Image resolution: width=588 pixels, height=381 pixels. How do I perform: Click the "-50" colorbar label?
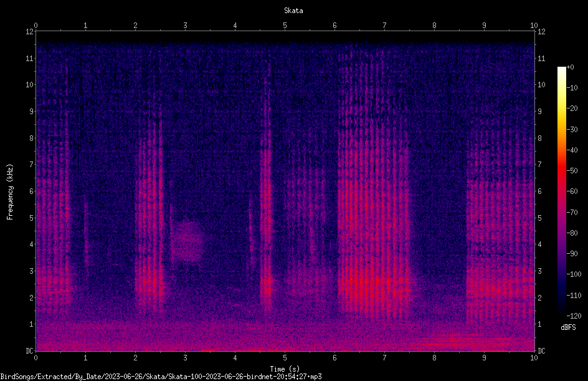(x=572, y=171)
